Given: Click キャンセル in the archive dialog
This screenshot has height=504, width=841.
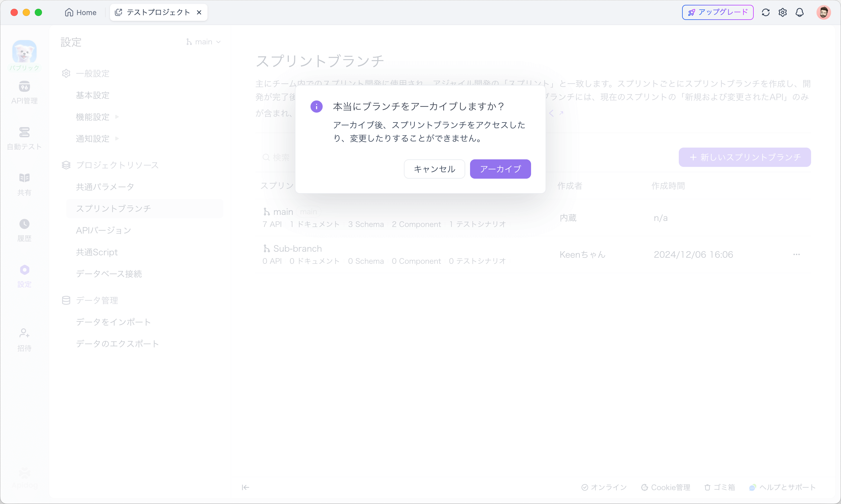Looking at the screenshot, I should click(x=434, y=169).
